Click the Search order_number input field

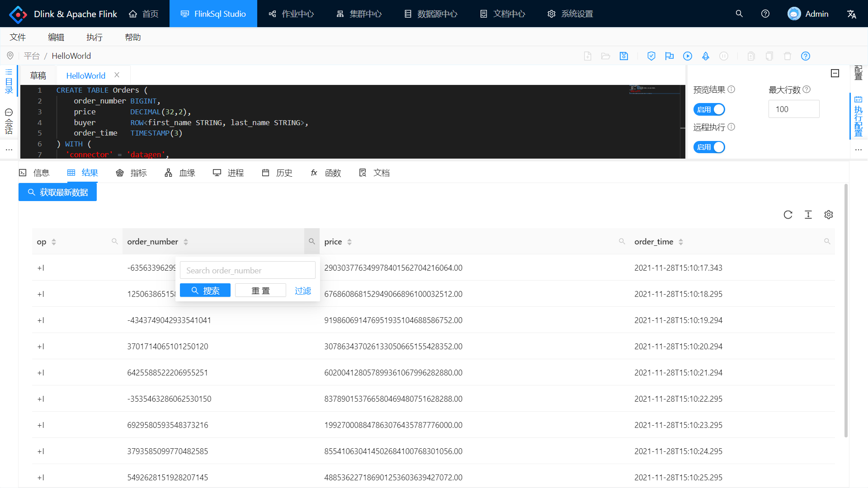coord(247,270)
